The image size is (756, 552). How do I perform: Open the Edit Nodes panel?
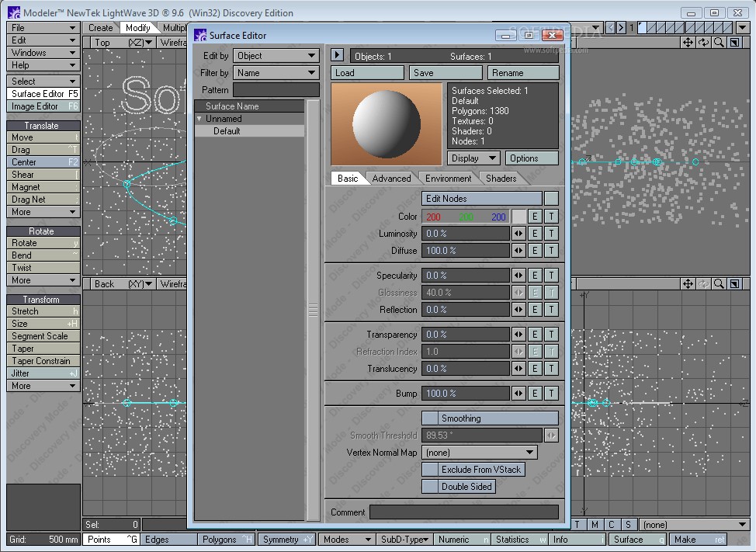481,198
